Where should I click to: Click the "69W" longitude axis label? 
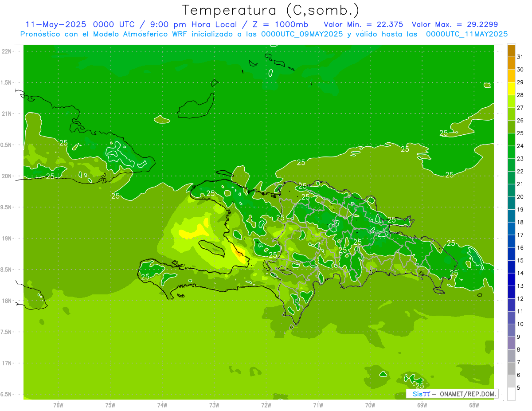click(x=422, y=405)
